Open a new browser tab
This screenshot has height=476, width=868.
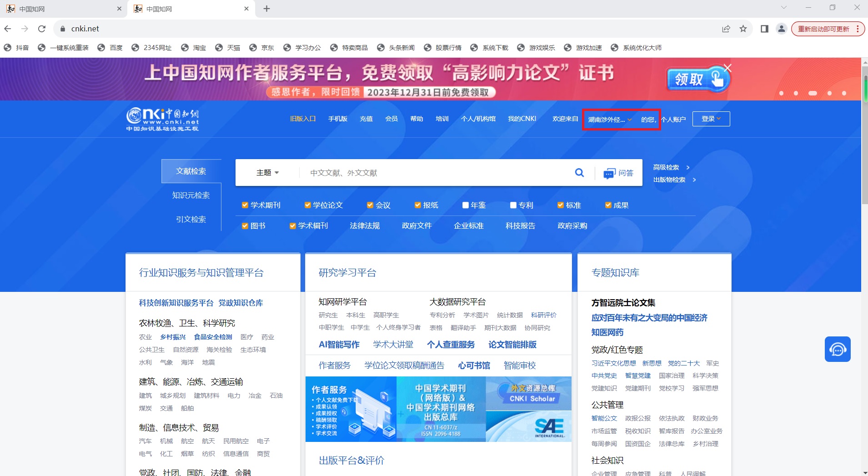(x=267, y=9)
